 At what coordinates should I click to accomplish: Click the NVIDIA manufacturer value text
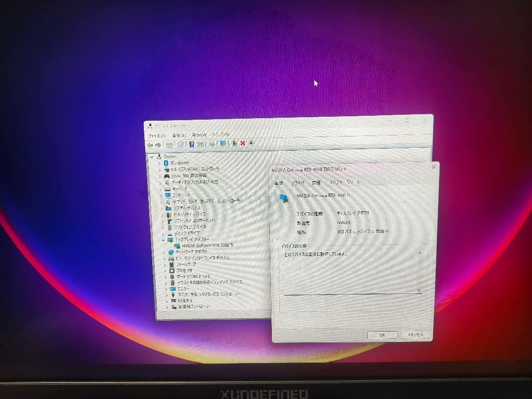(x=344, y=223)
